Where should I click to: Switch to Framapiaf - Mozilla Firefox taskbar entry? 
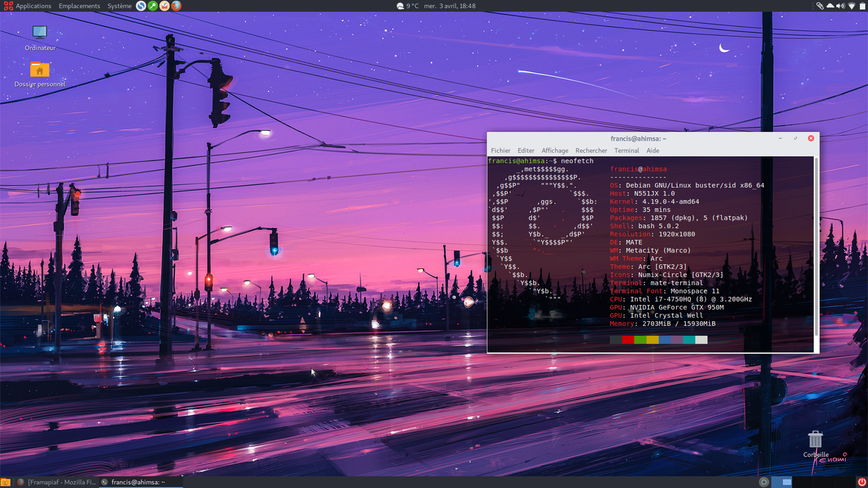coord(56,482)
